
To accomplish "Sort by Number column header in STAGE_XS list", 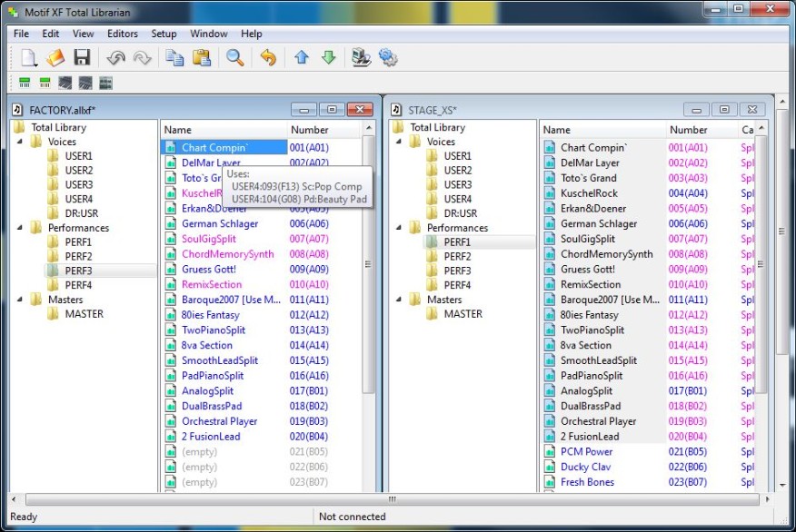I will tap(702, 130).
